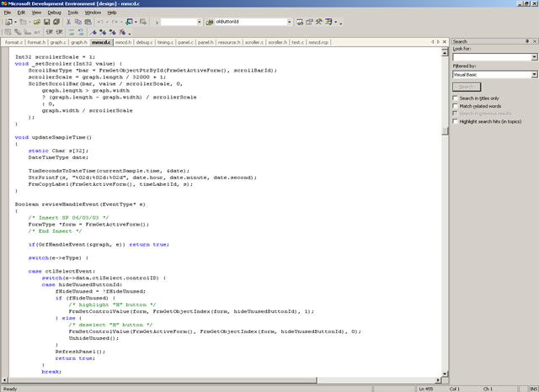
Task: Click the Cut scissors icon
Action: click(70, 22)
